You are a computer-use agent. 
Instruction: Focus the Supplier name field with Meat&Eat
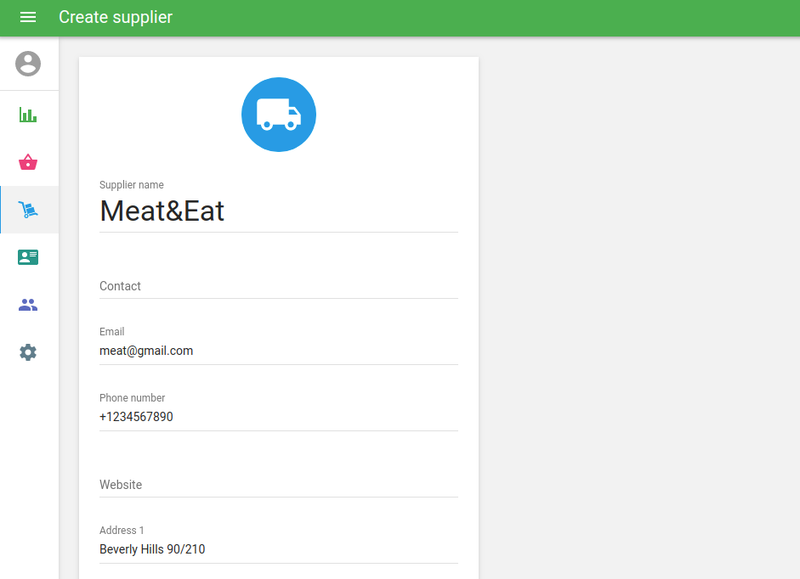click(278, 211)
